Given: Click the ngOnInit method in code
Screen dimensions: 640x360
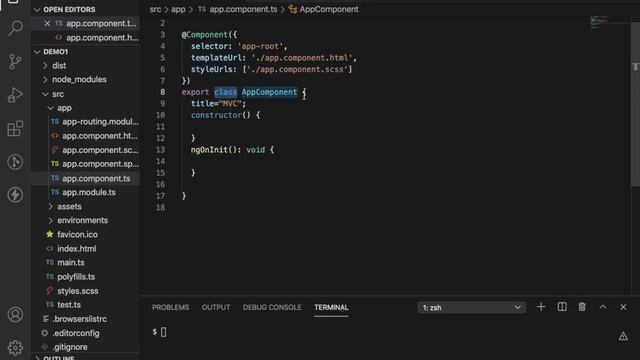Looking at the screenshot, I should 209,150.
